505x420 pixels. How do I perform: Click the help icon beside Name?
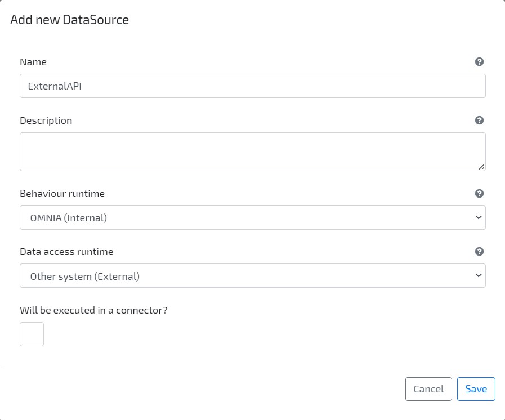click(x=479, y=62)
